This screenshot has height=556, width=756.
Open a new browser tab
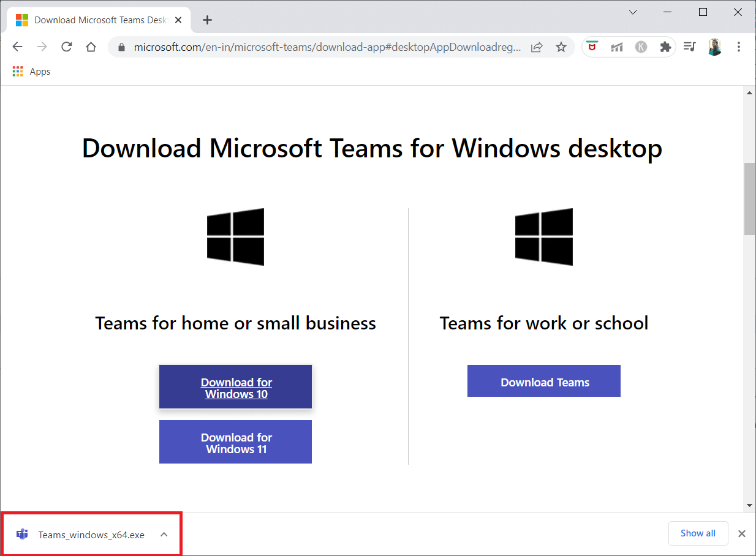click(207, 20)
